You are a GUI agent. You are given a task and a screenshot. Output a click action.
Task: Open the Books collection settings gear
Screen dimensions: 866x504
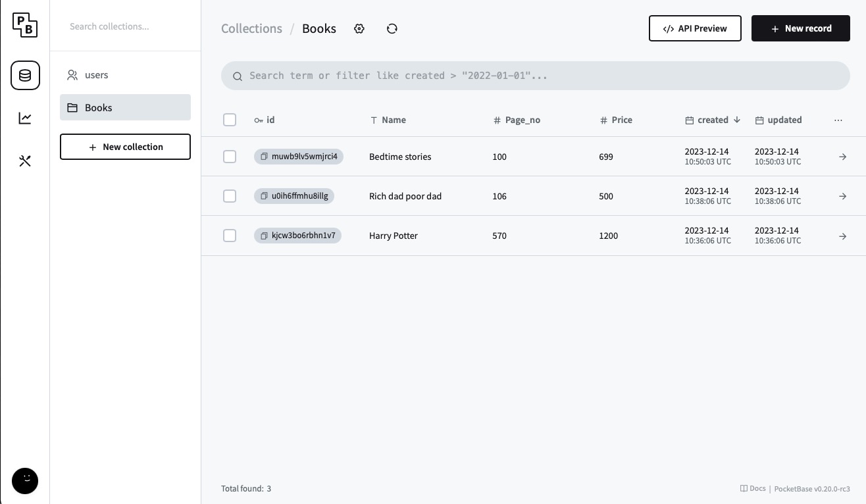tap(359, 28)
